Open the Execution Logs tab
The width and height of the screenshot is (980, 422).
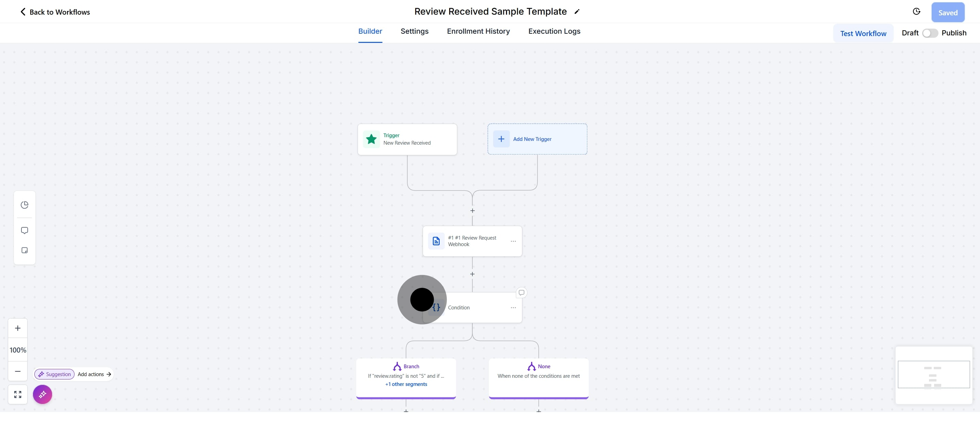click(554, 31)
